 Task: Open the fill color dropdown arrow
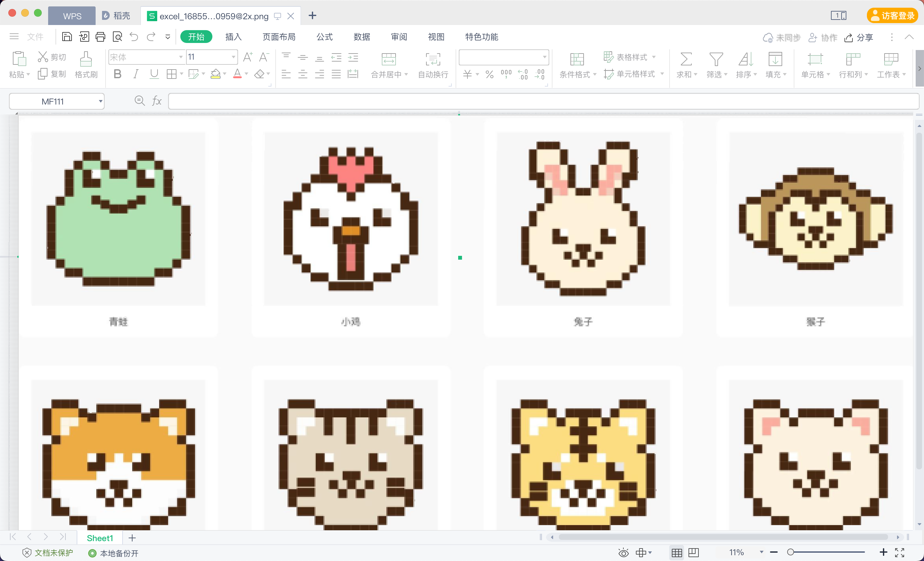tap(224, 74)
